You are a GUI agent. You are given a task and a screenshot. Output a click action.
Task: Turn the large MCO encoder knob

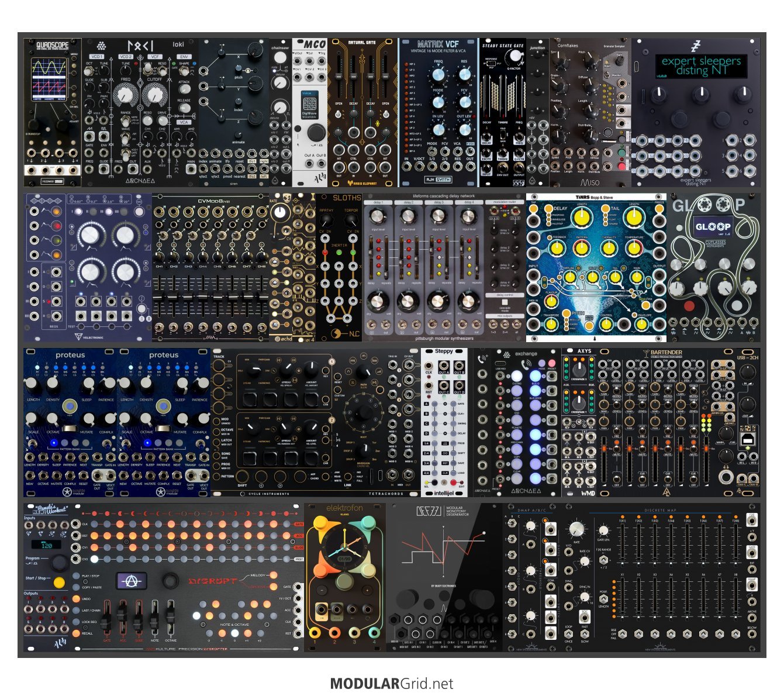(x=316, y=132)
